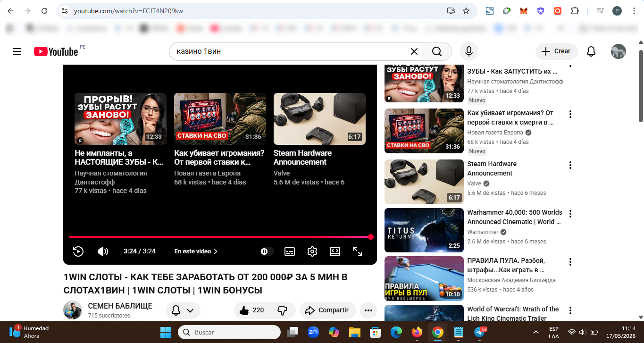Open the Windows Start menu

tap(166, 332)
